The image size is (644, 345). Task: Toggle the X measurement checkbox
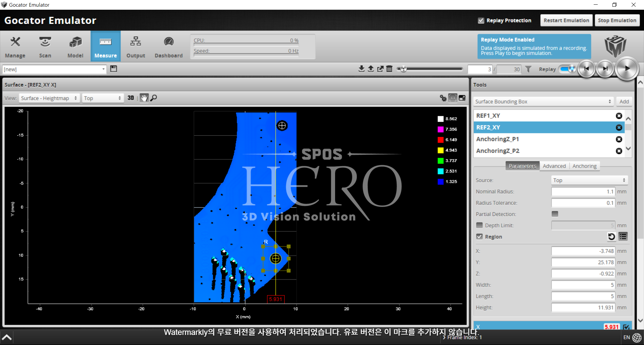[626, 327]
